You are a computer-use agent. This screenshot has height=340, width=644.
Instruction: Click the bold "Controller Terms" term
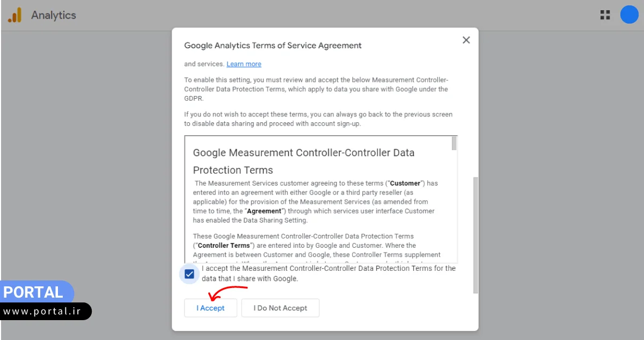click(222, 246)
